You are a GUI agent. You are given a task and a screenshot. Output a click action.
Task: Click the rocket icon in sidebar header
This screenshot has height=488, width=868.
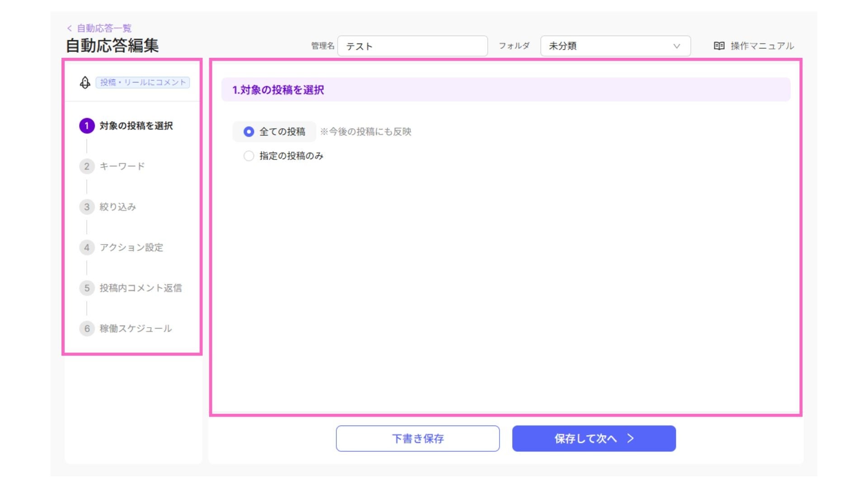click(x=85, y=83)
